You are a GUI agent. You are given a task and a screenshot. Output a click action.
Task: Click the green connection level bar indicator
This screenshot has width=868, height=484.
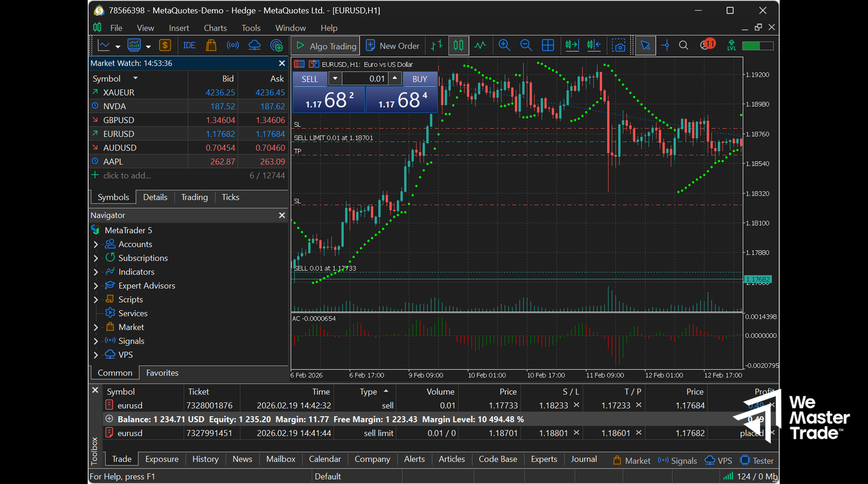click(758, 46)
